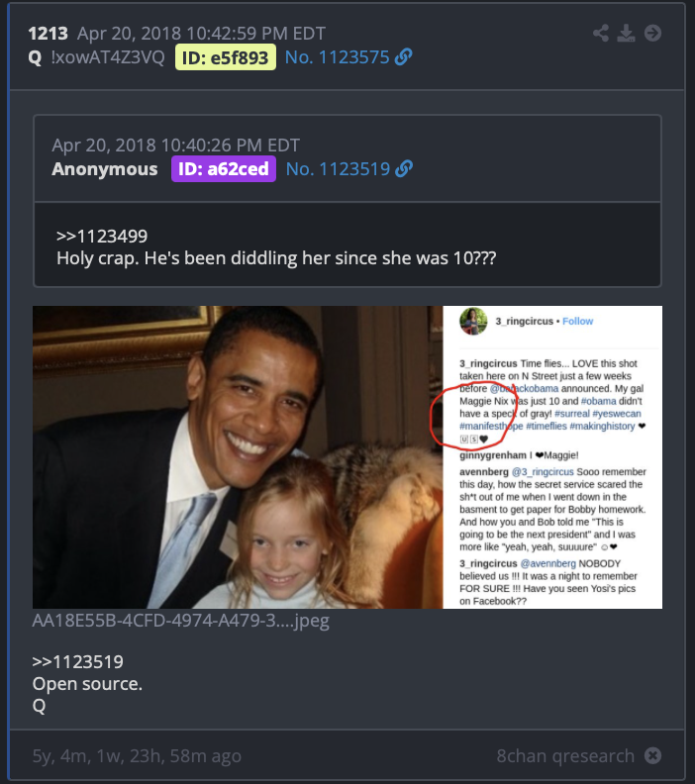Click the purple ID: a62ced badge
The width and height of the screenshot is (695, 784).
(x=224, y=169)
